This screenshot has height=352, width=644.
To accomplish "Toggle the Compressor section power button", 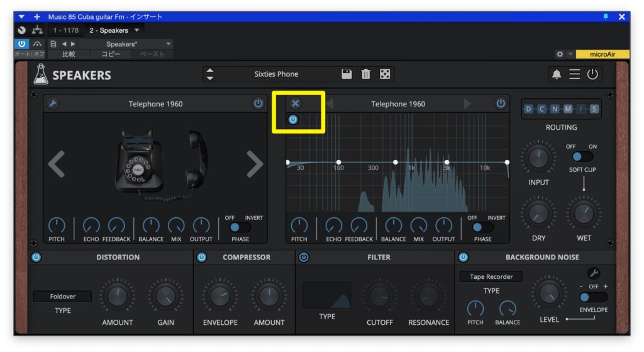I will click(x=202, y=257).
